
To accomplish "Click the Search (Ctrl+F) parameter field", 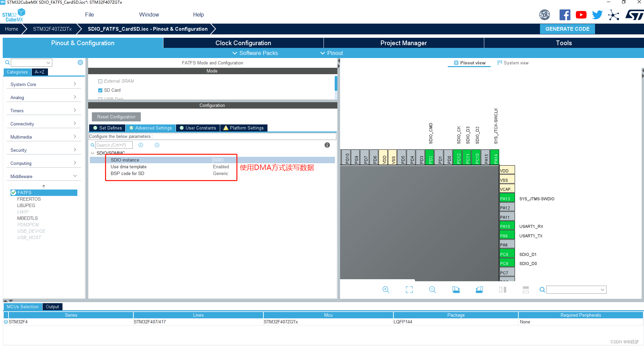I will pos(114,145).
